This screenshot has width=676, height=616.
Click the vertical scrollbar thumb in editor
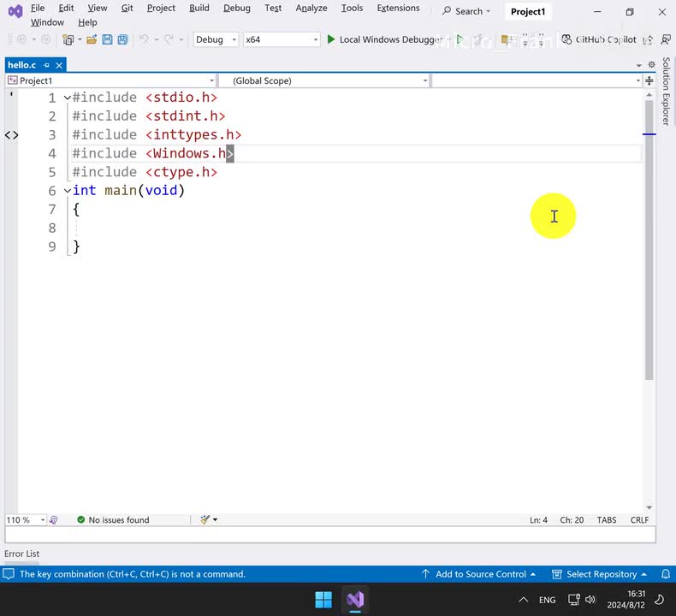tap(649, 240)
